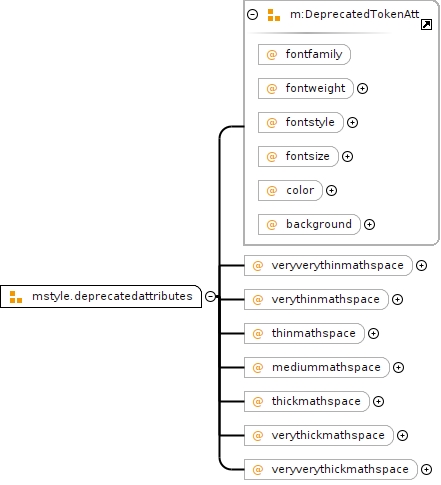Image resolution: width=441 pixels, height=485 pixels.
Task: Click the @ icon of color attribute
Action: 272,190
